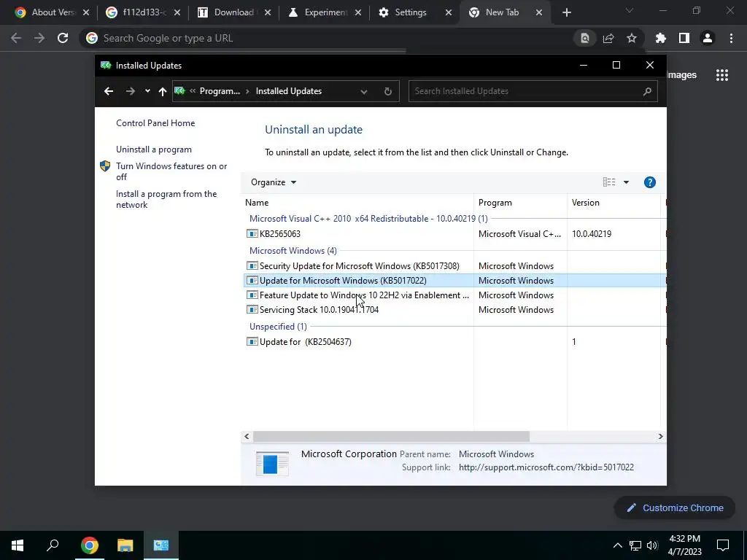The image size is (747, 560).
Task: Open Windows taskbar search
Action: (x=53, y=545)
